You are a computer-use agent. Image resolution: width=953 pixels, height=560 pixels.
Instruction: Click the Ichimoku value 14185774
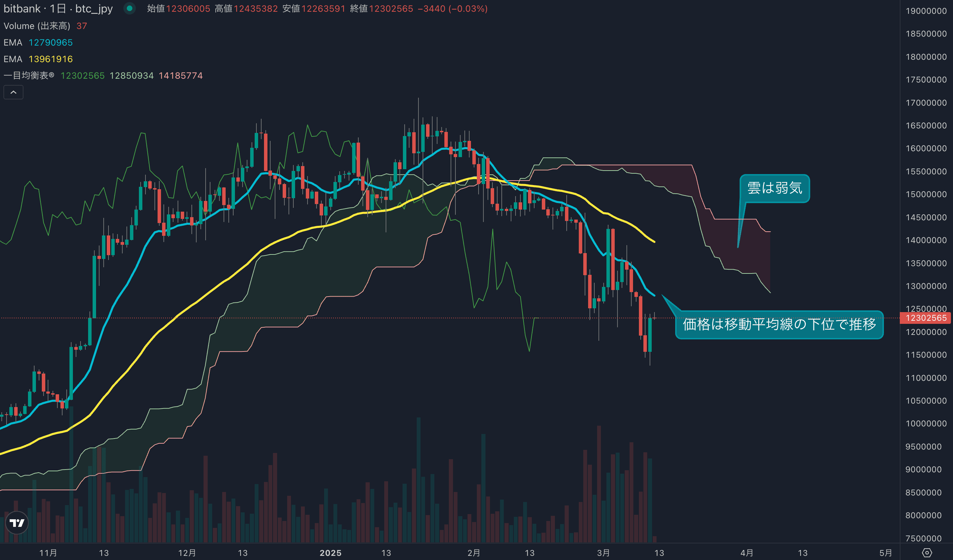click(180, 76)
